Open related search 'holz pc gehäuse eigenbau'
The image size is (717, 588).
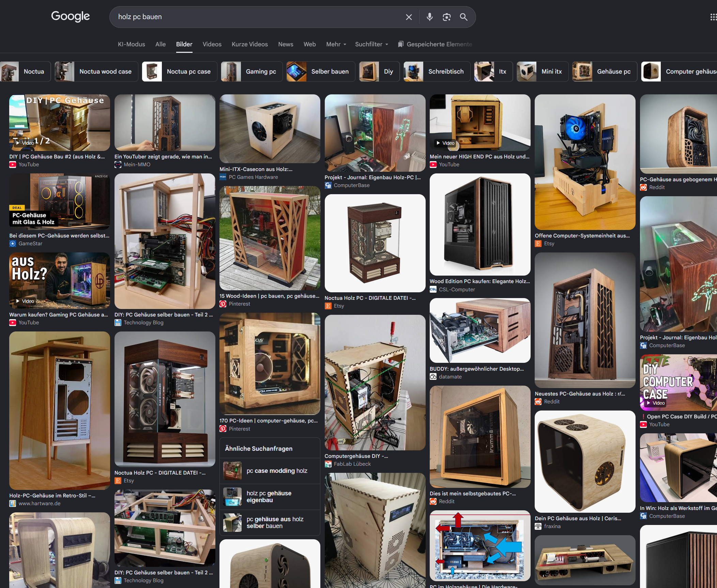[x=270, y=497]
